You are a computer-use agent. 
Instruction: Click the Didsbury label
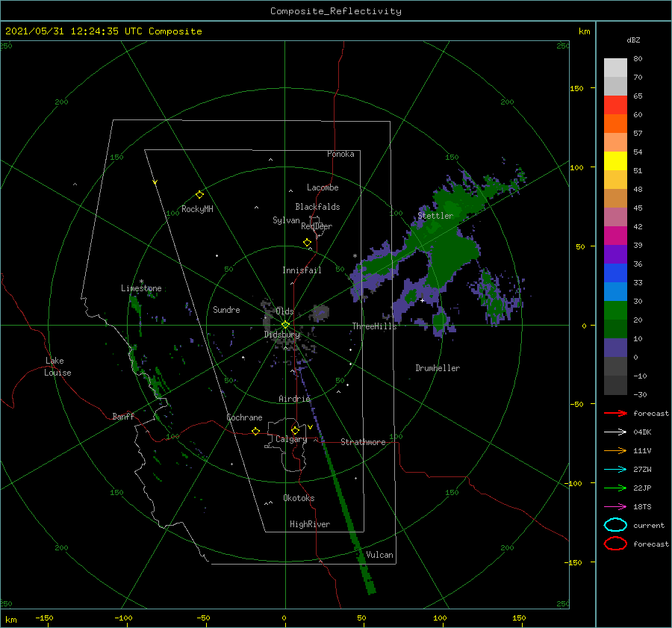coord(282,335)
